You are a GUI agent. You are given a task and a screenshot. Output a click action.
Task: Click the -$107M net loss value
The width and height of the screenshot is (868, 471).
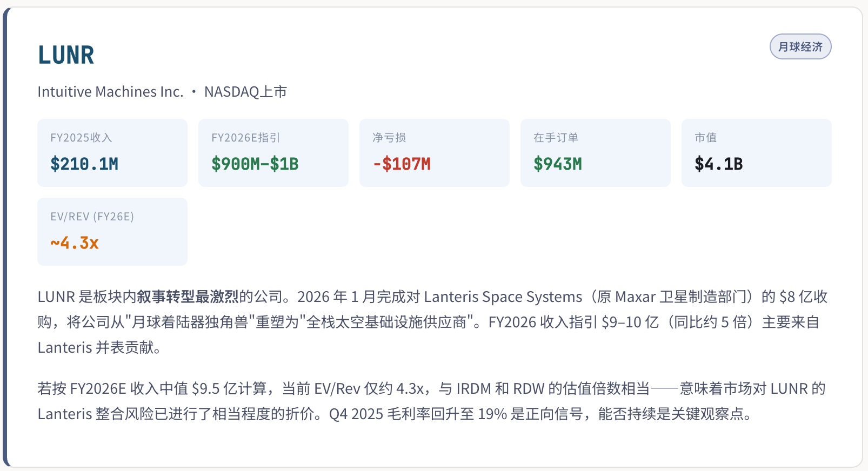tap(402, 164)
